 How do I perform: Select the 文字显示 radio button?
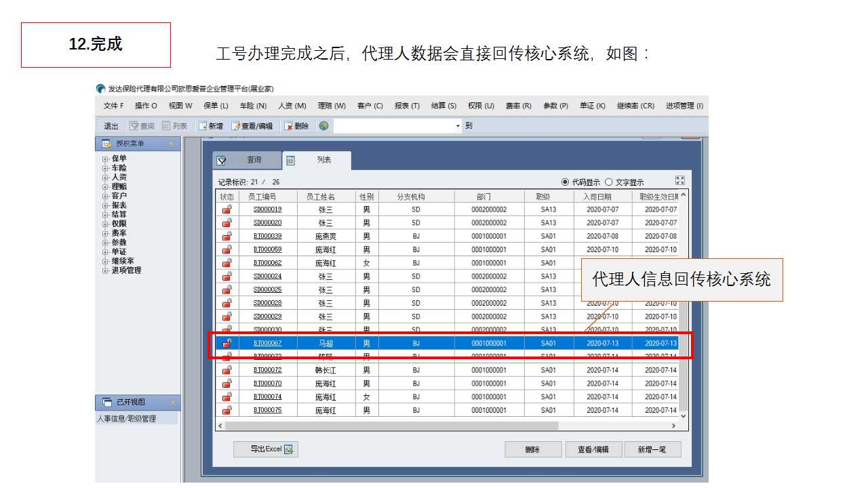608,182
